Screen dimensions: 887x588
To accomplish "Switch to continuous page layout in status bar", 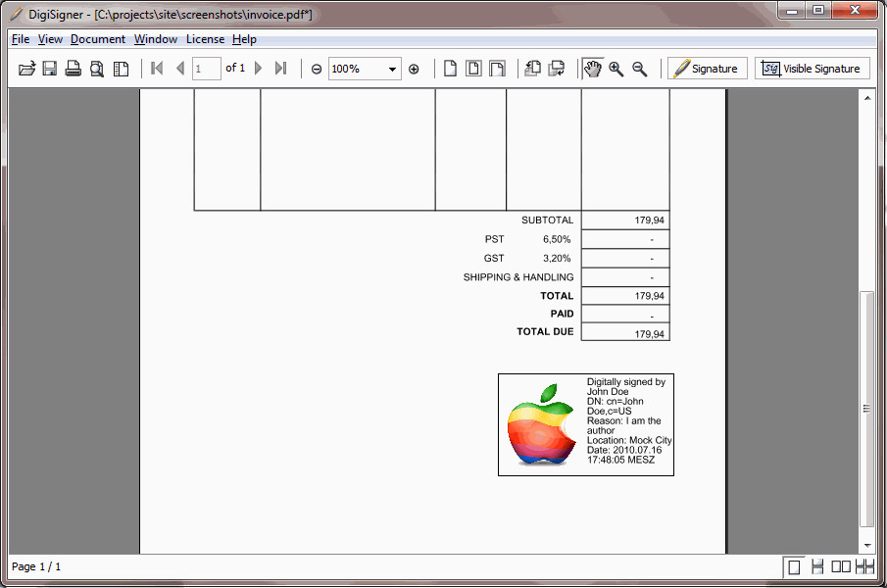I will click(x=817, y=566).
